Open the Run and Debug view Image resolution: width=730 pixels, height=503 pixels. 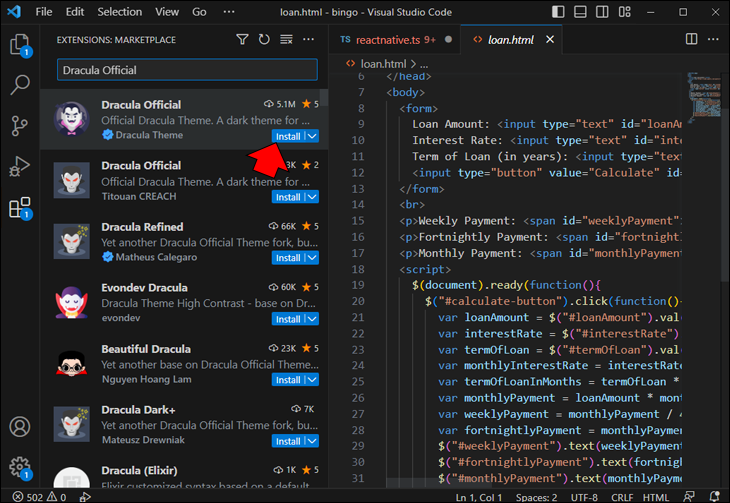coord(20,166)
